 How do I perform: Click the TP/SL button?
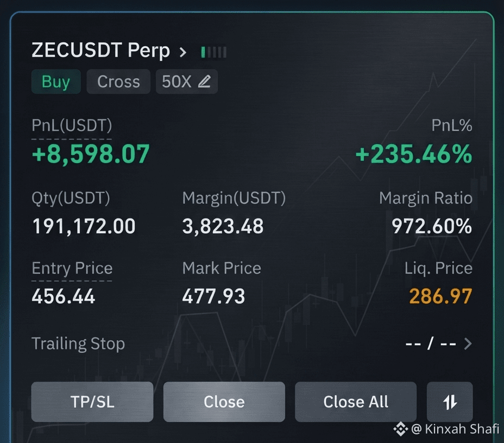[x=92, y=402]
